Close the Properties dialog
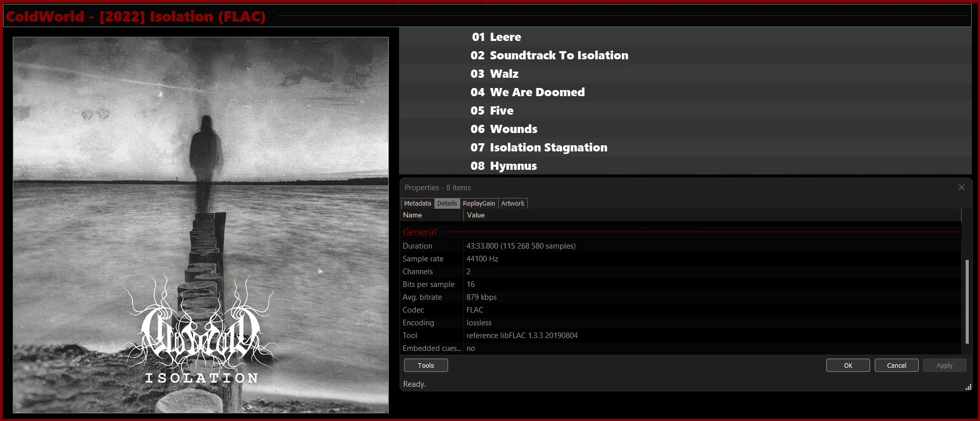The height and width of the screenshot is (421, 980). point(961,187)
